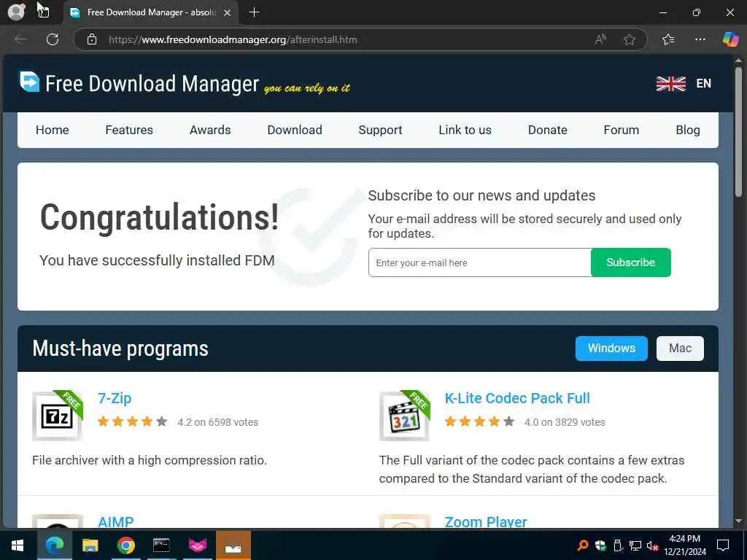Click the pink fox taskbar app icon
The width and height of the screenshot is (747, 560).
tap(197, 545)
